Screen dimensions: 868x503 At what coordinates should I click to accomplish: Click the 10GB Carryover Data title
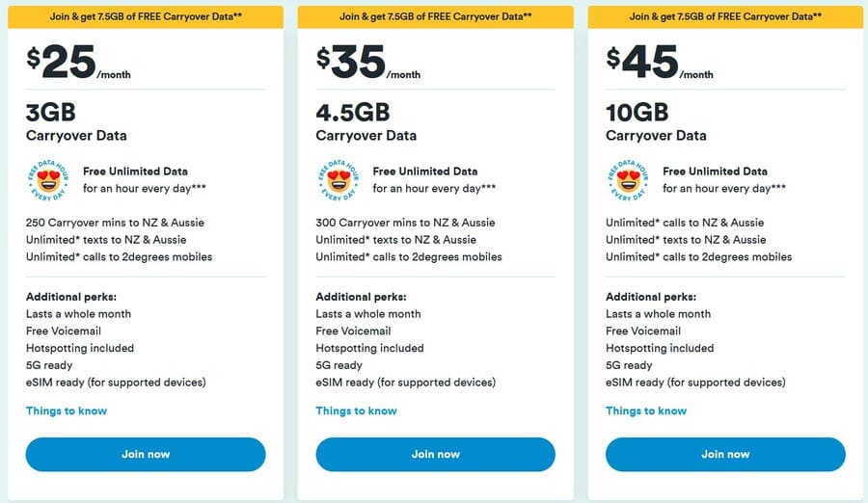656,122
